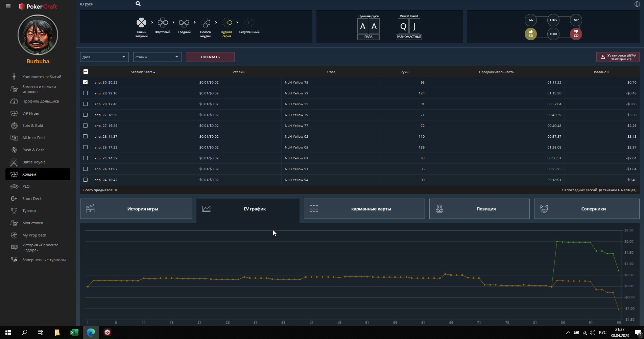Image resolution: width=644 pixels, height=339 pixels.
Task: Click the Турнир trophy icon
Action: [x=14, y=211]
